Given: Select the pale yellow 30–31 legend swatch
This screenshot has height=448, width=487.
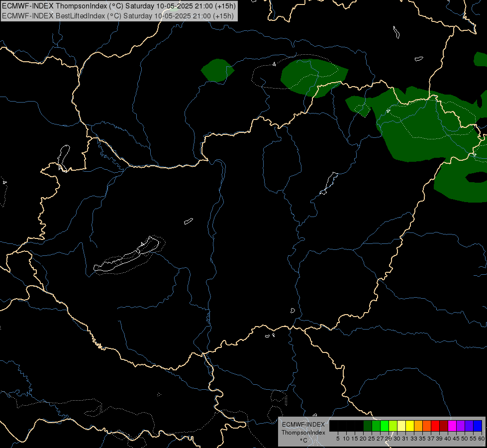Looking at the screenshot, I should (401, 426).
